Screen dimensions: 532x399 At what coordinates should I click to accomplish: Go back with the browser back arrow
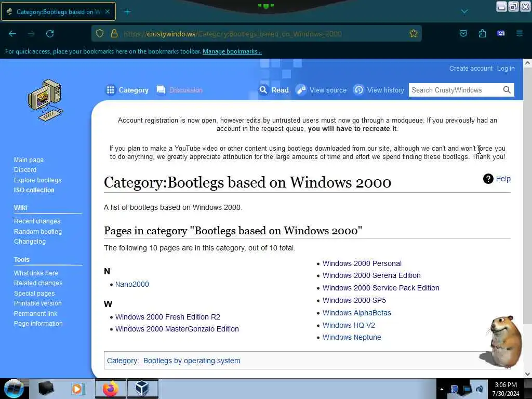pos(12,34)
